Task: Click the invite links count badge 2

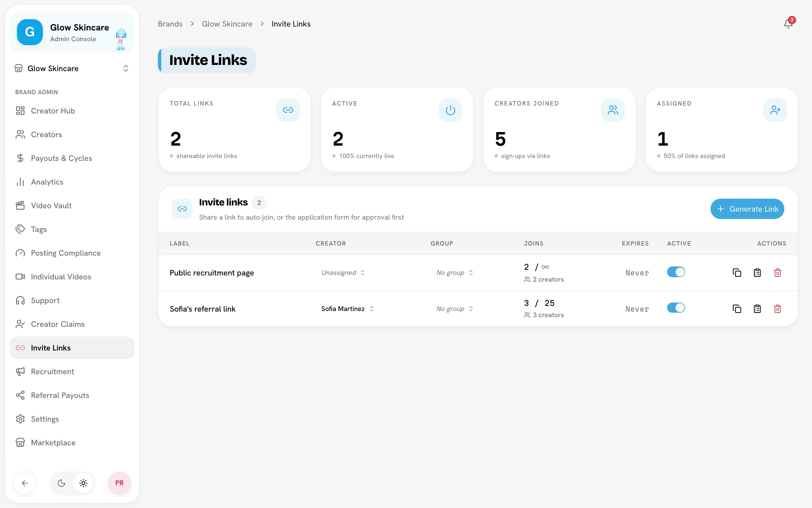Action: [259, 203]
